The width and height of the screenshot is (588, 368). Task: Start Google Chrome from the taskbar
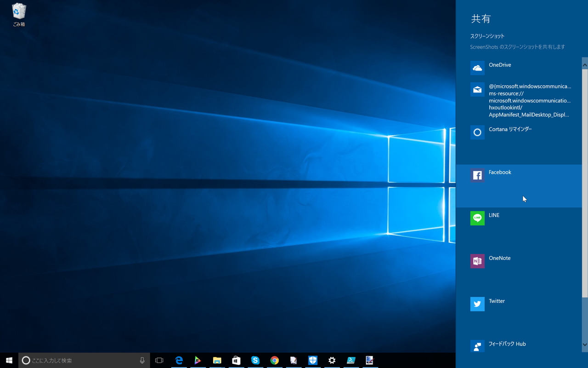(275, 360)
